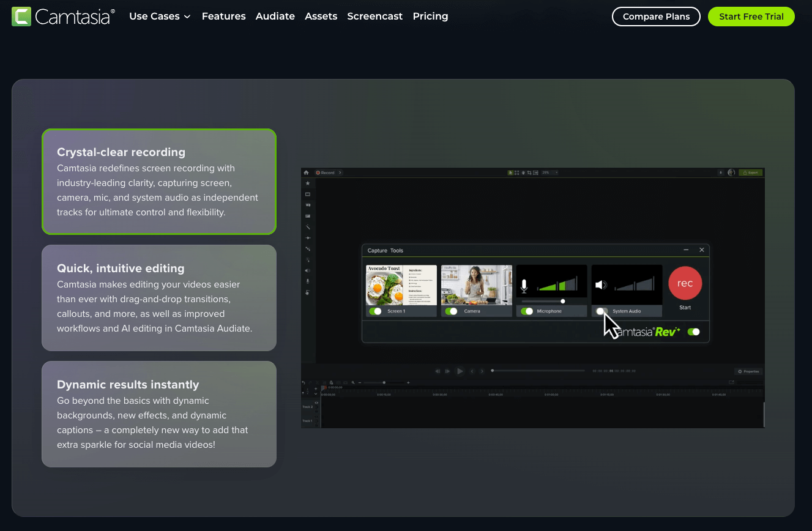812x531 pixels.
Task: Click the Properties gear button
Action: tap(748, 371)
